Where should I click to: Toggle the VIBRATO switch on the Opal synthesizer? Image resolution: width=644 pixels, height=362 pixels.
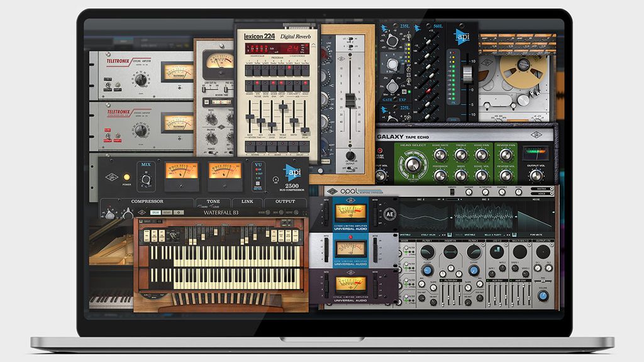pyautogui.click(x=452, y=191)
